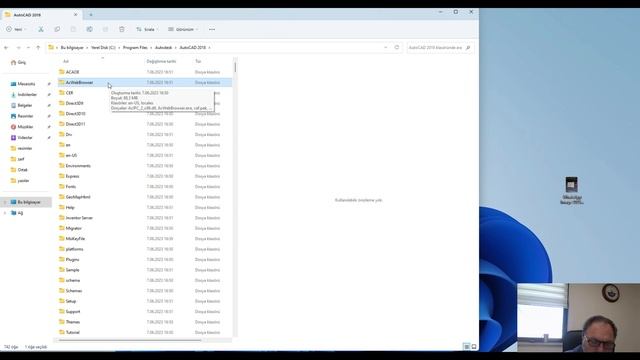This screenshot has height=360, width=640.
Task: Add a new Explorer tab with plus
Action: 91,15
